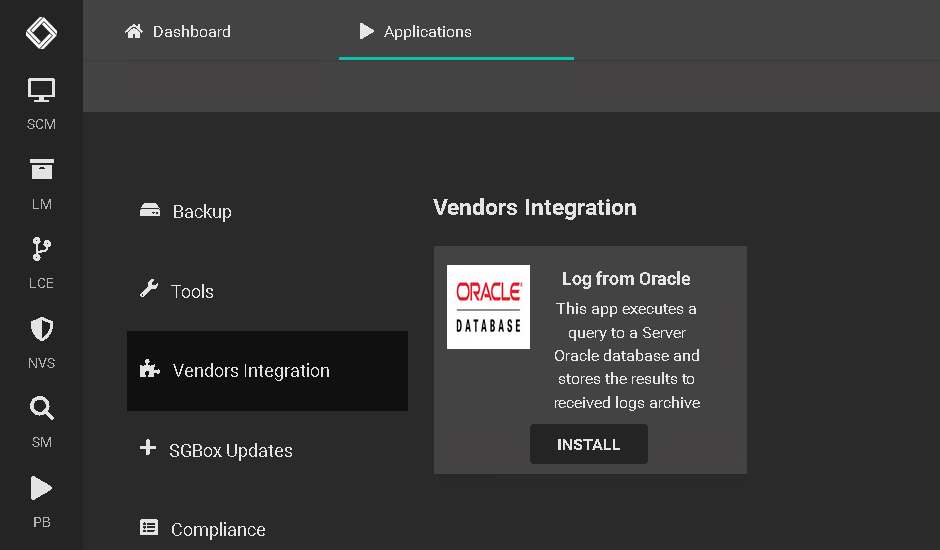Select the Tools category
The height and width of the screenshot is (550, 940).
[267, 291]
